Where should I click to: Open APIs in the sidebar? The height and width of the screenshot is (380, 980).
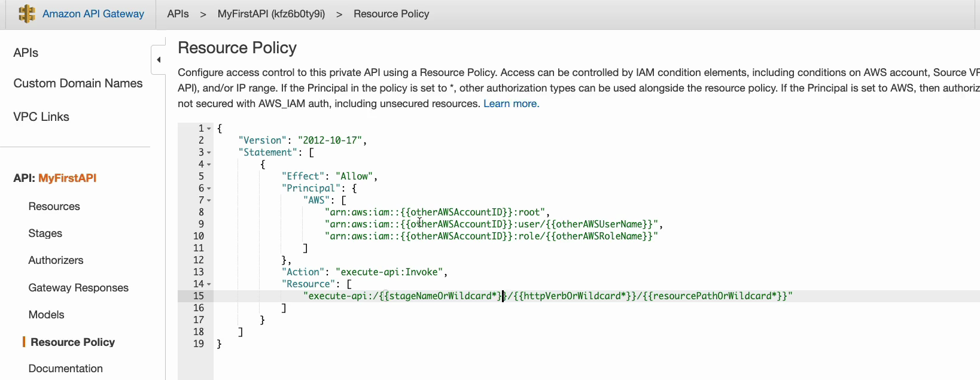pos(26,53)
